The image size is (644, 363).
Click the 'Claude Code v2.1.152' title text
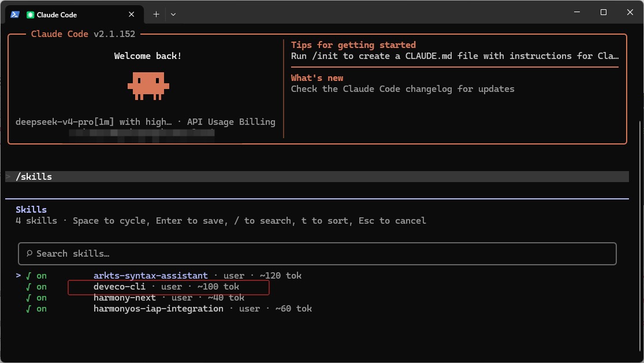(x=83, y=34)
